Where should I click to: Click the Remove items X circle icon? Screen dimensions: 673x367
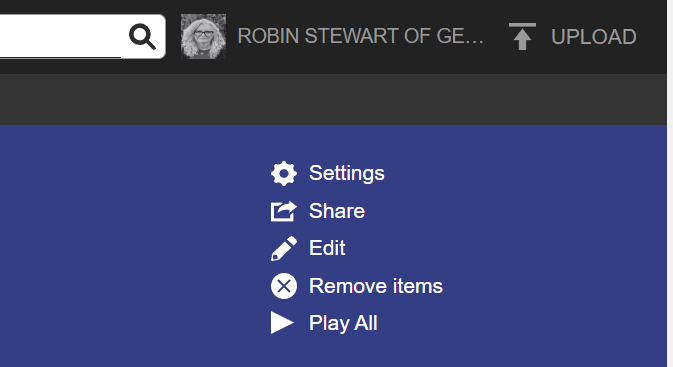pos(284,286)
